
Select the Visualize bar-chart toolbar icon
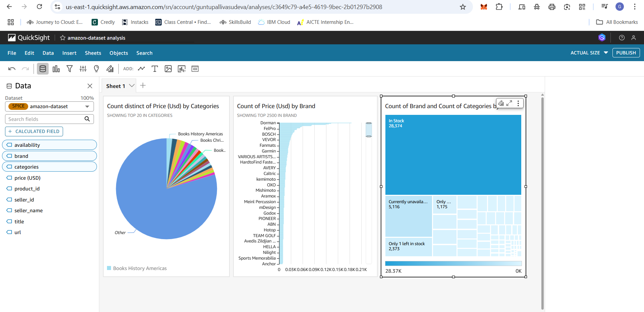click(x=56, y=69)
